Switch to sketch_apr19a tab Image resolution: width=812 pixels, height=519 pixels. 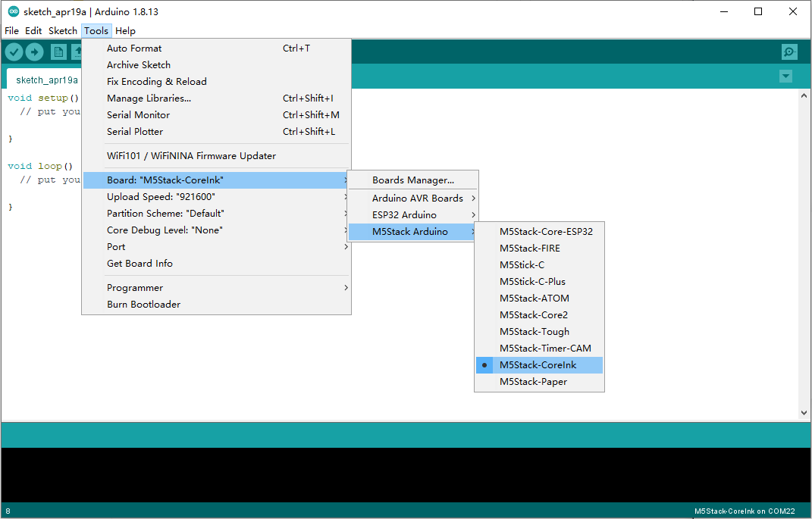tap(46, 80)
